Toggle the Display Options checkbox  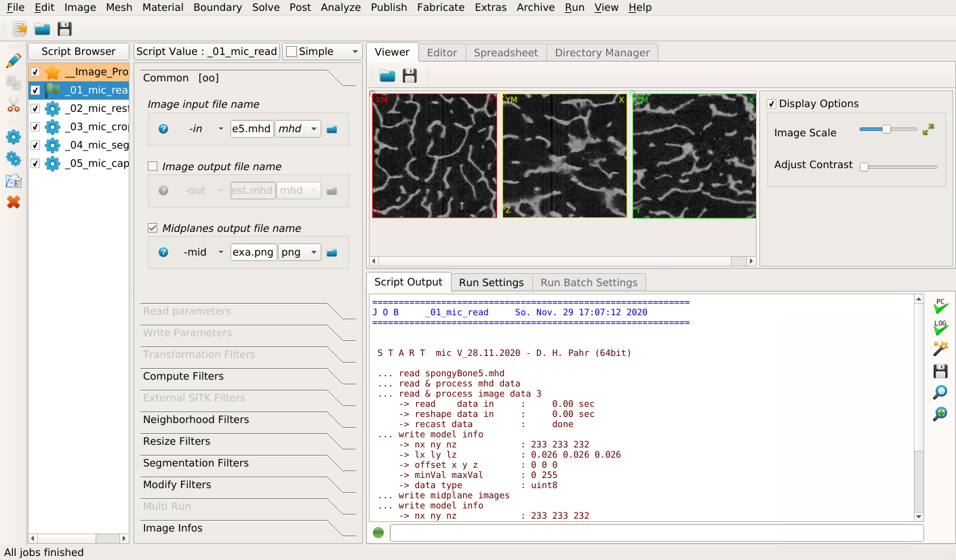772,104
